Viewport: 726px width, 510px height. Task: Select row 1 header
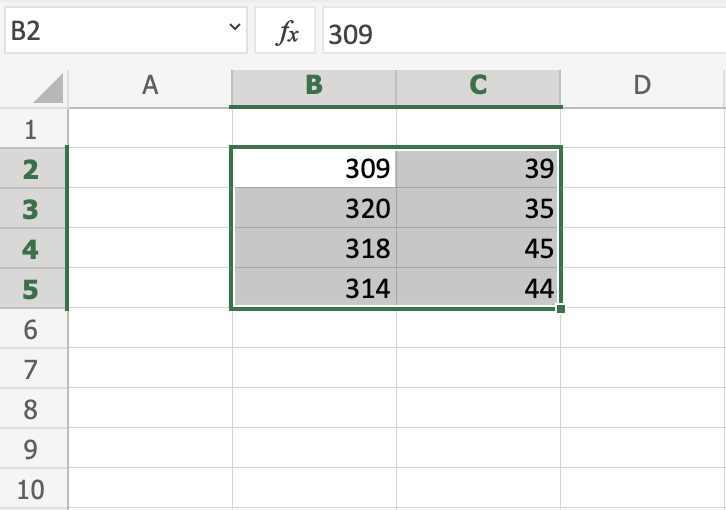tap(30, 129)
